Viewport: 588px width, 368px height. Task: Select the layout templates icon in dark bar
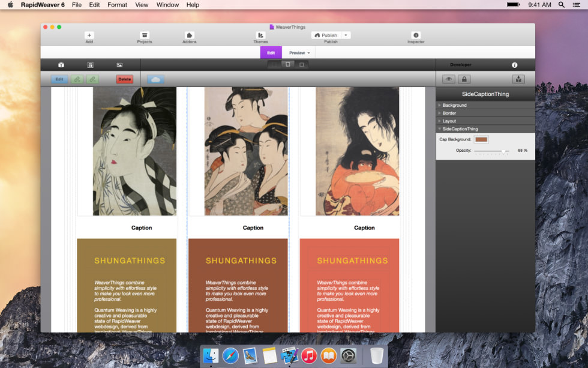pyautogui.click(x=91, y=65)
